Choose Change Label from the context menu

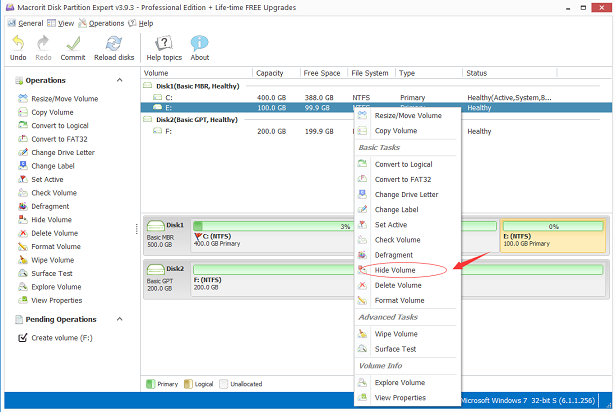pos(407,210)
